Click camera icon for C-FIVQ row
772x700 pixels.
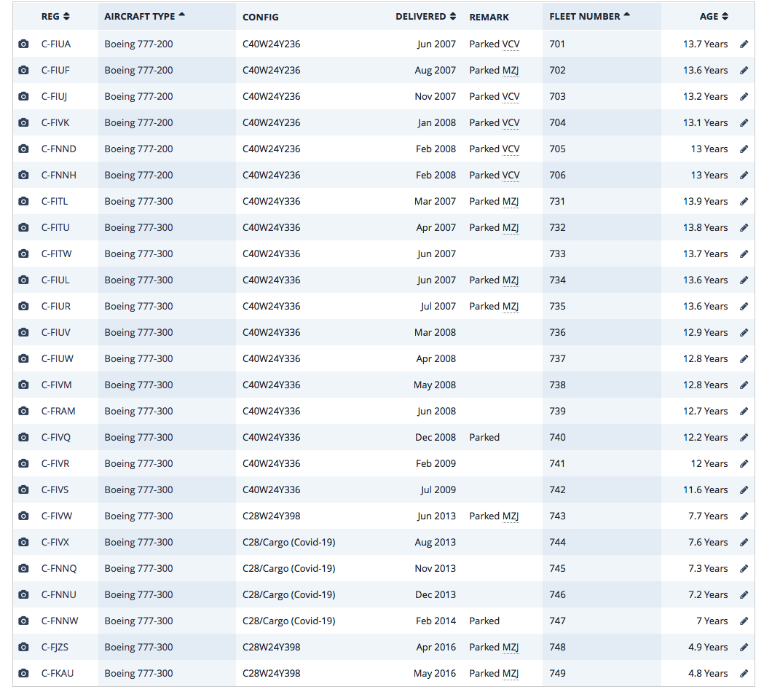click(23, 438)
